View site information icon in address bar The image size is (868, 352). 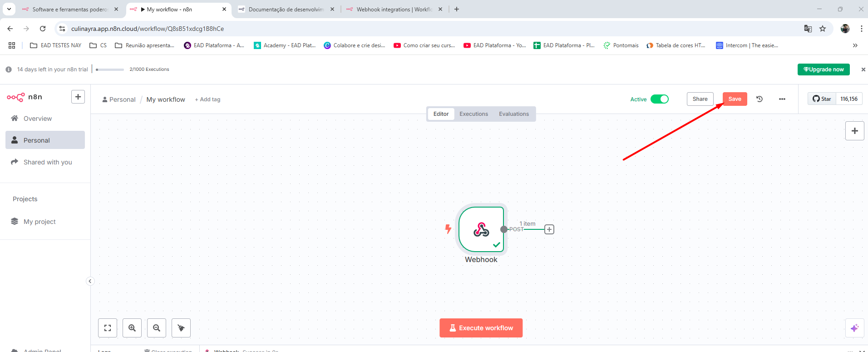point(62,29)
